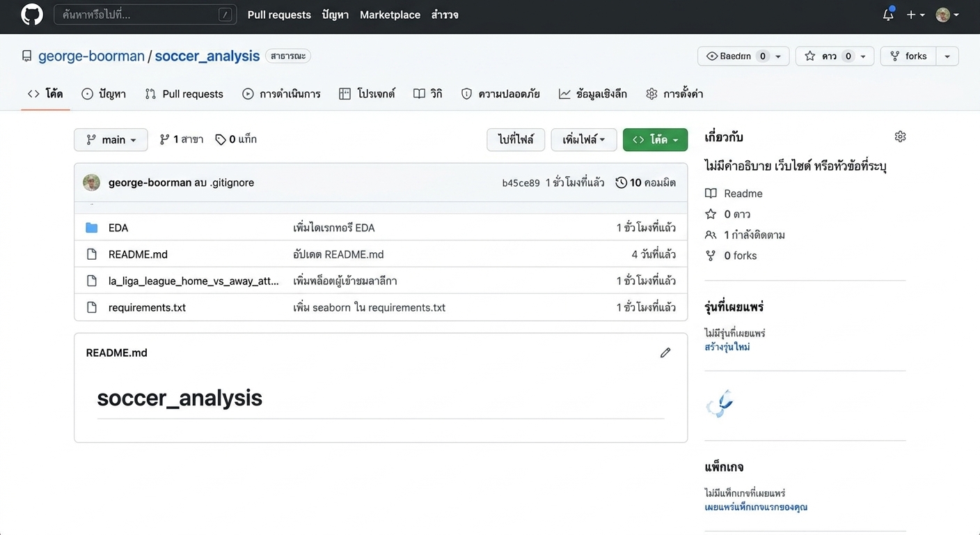Open the user avatar menu
Image resolution: width=980 pixels, height=535 pixels.
(x=947, y=15)
